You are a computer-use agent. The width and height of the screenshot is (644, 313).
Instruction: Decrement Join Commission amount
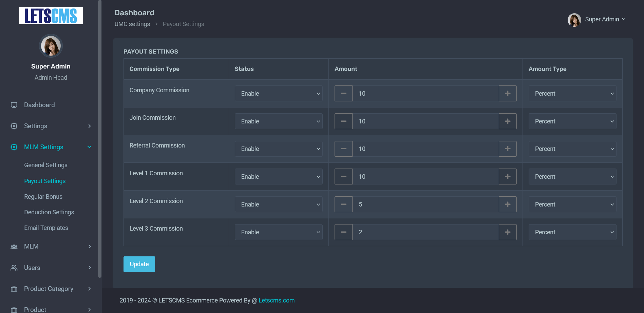(x=343, y=121)
